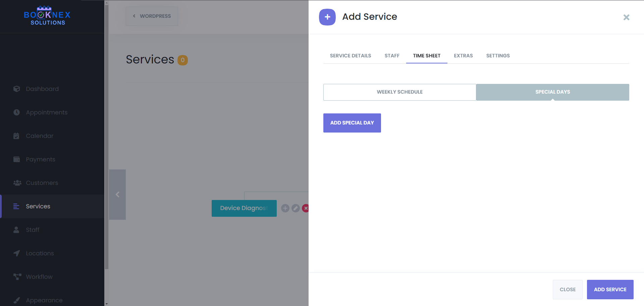The image size is (644, 306).
Task: Click the Staff person icon
Action: (16, 230)
